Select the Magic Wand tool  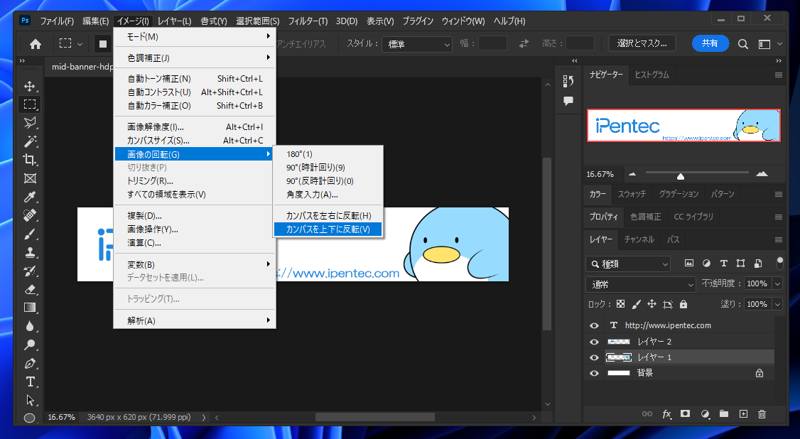(x=30, y=142)
